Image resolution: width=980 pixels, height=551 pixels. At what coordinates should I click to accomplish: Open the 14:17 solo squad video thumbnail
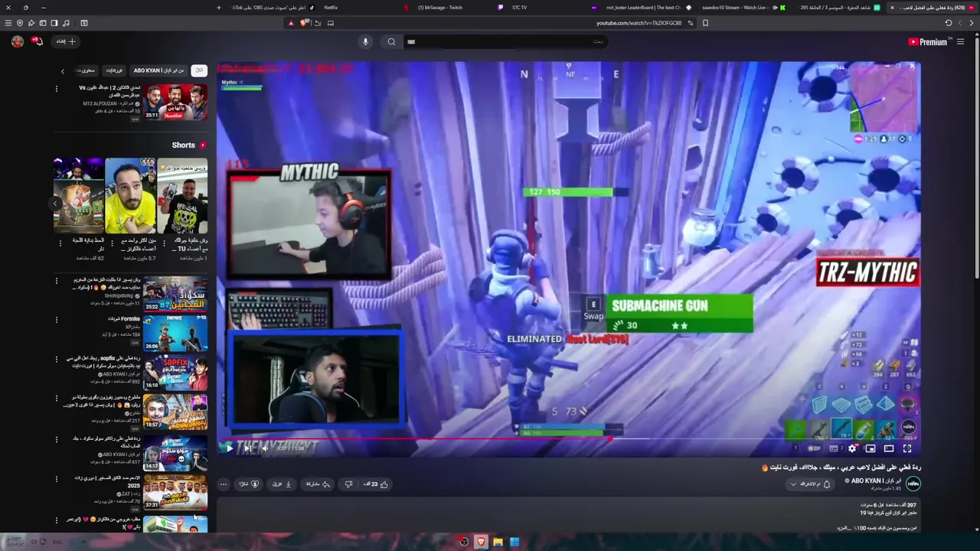(x=175, y=453)
